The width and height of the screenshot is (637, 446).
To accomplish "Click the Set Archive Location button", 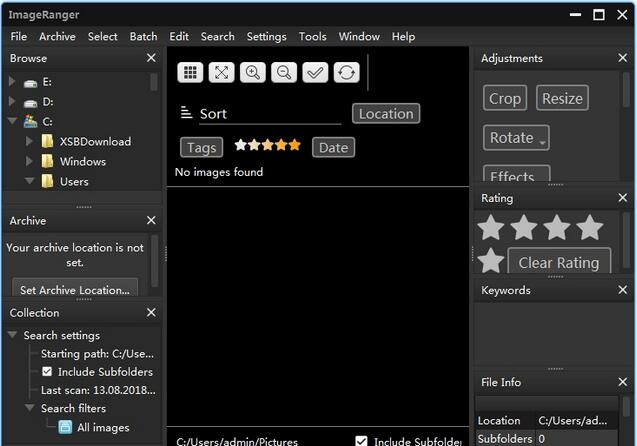I will (75, 288).
